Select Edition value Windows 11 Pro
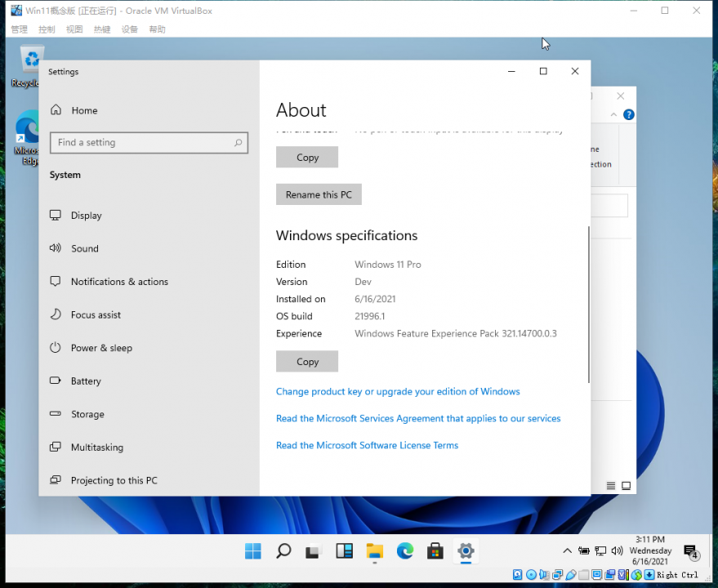The height and width of the screenshot is (588, 718). 388,265
